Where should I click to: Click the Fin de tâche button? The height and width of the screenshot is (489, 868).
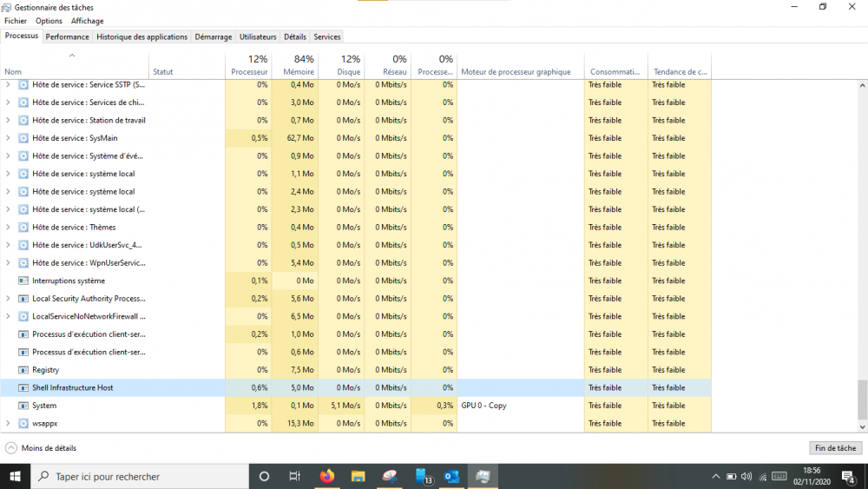tap(835, 448)
